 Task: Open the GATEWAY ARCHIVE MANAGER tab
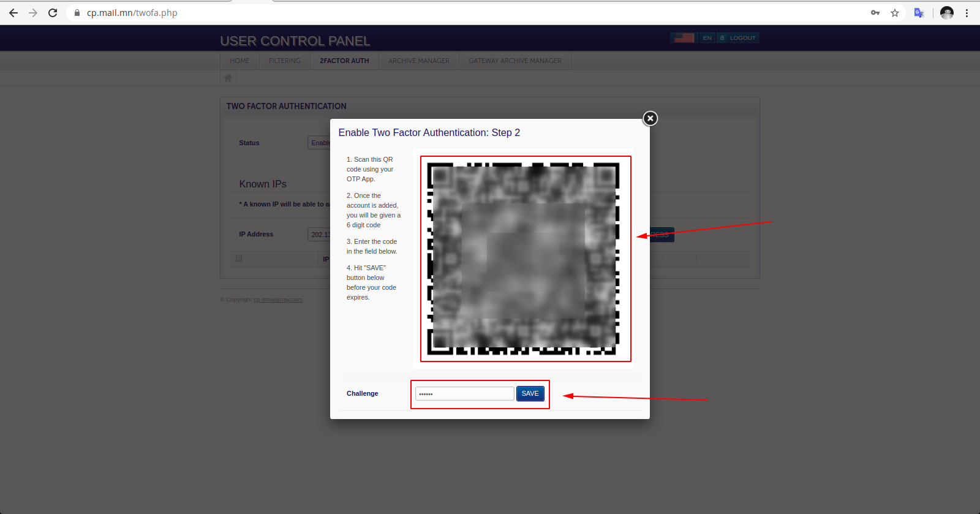pos(515,61)
